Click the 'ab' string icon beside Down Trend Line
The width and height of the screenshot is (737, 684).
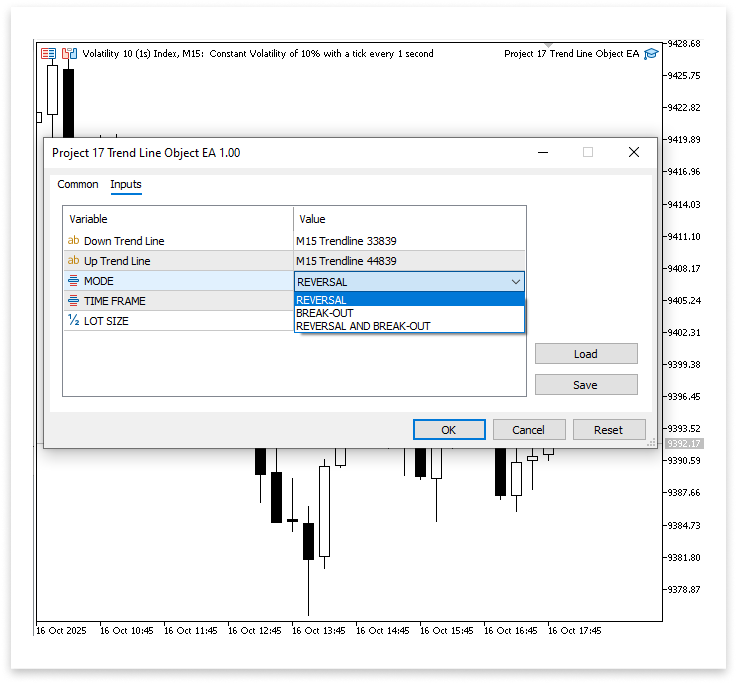(73, 241)
